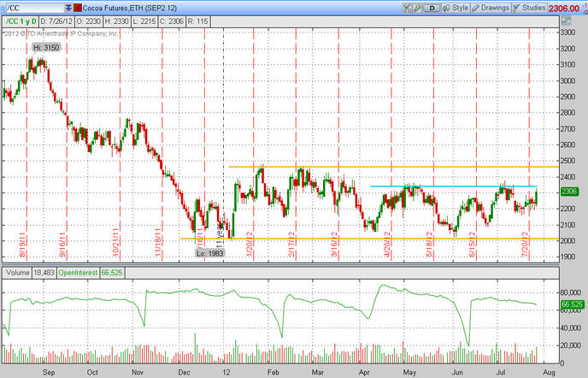This screenshot has height=378, width=588.
Task: Click the wrench tools icon in toolbar
Action: click(417, 8)
